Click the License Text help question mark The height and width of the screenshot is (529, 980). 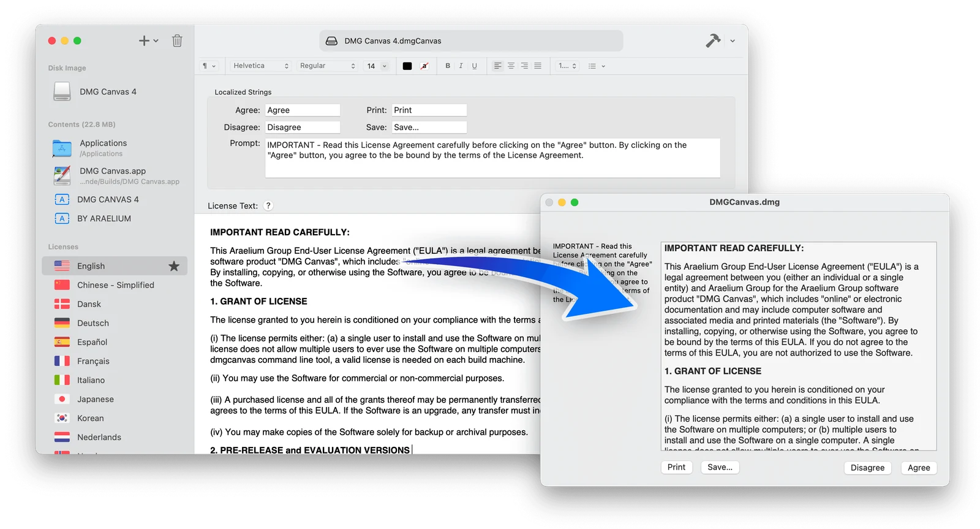268,205
